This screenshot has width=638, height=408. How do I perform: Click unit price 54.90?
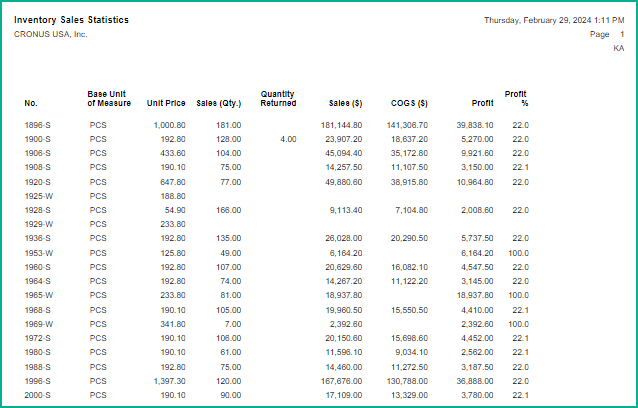[175, 210]
